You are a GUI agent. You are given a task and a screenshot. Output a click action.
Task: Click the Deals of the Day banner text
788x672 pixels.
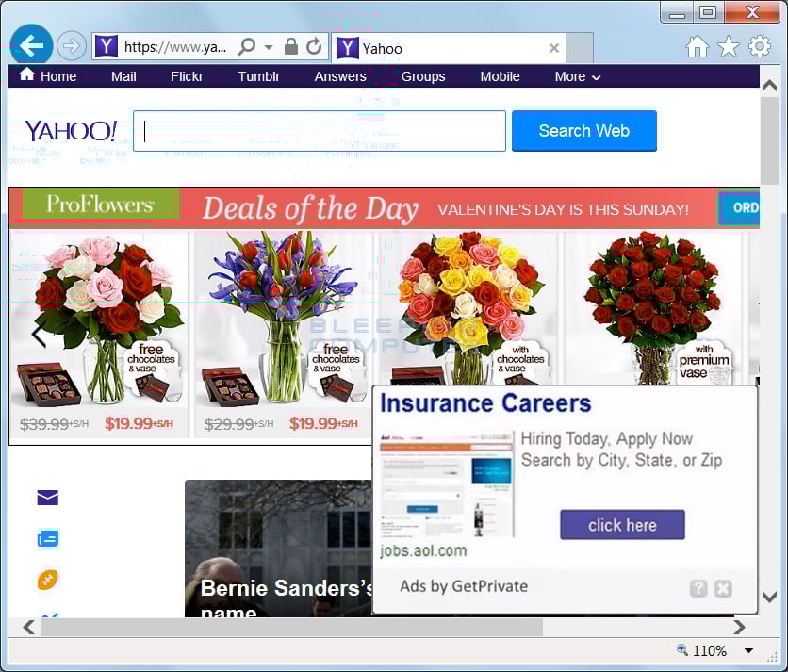310,208
